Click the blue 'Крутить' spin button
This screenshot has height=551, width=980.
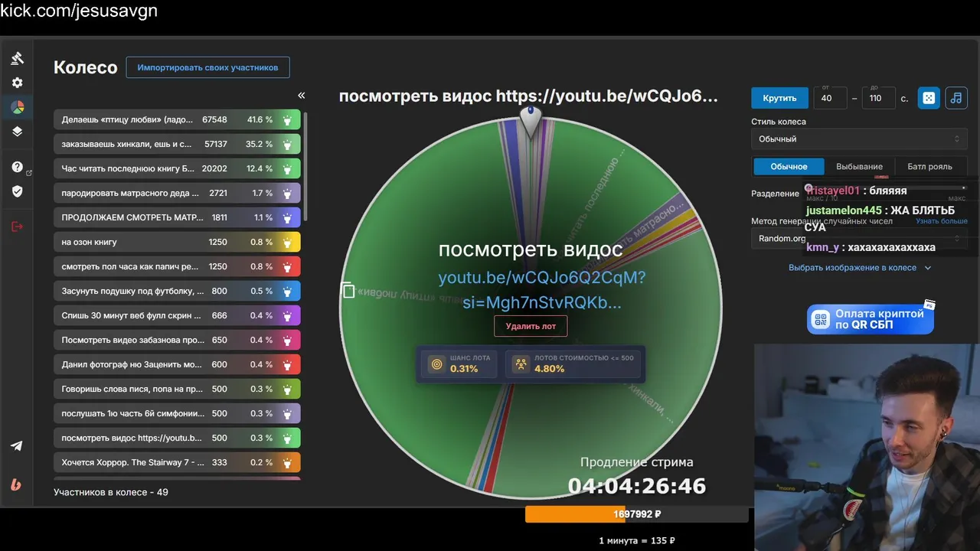point(779,98)
